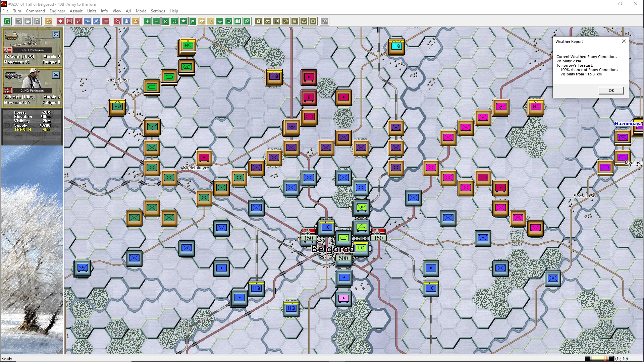This screenshot has height=362, width=644.
Task: Toggle the crossed-box map display button
Action: pos(165,21)
